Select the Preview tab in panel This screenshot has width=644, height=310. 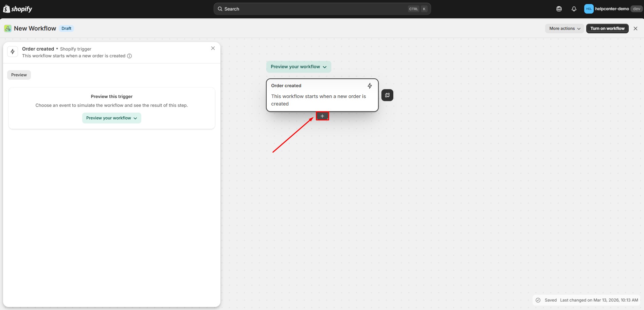click(19, 75)
